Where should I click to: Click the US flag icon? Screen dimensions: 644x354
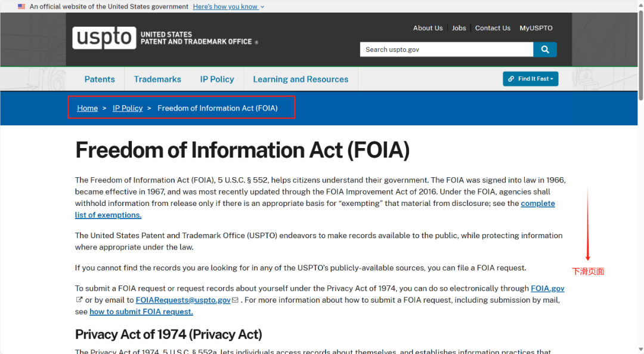point(22,7)
